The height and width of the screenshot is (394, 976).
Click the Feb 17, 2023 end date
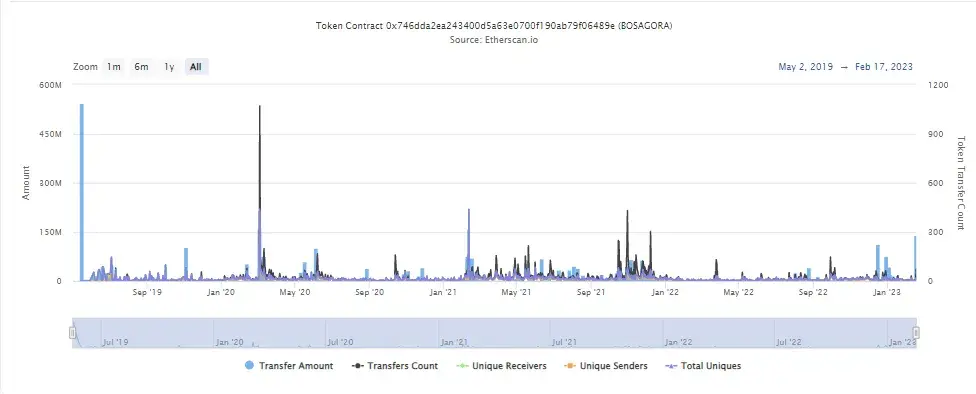click(x=884, y=67)
